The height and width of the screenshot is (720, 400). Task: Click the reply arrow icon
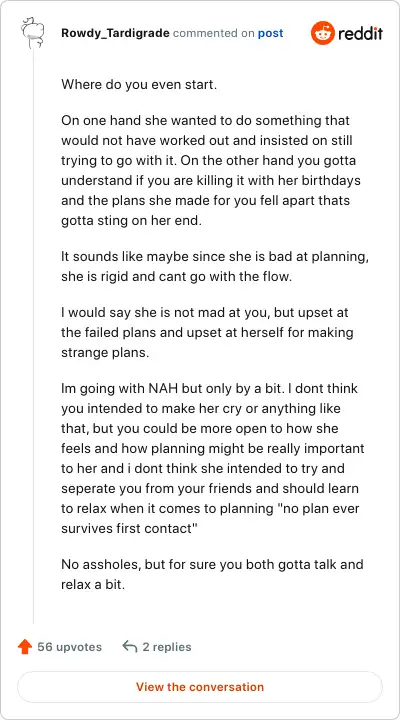coord(130,647)
